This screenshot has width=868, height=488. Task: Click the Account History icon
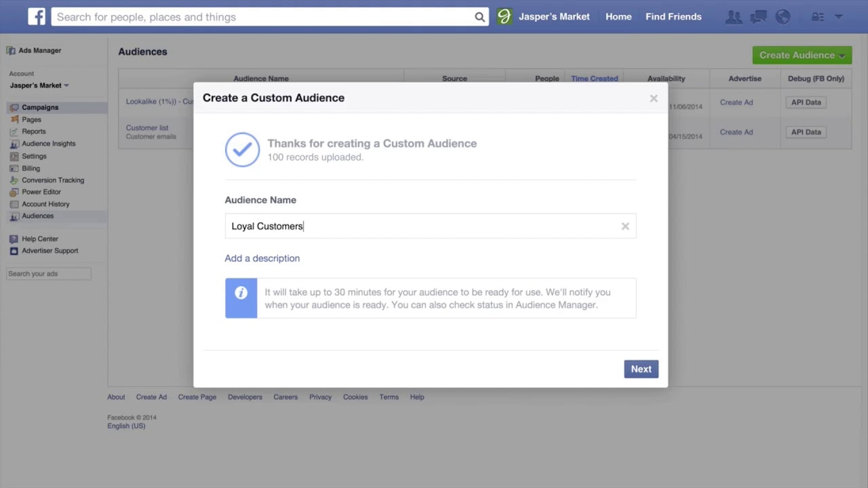point(14,204)
